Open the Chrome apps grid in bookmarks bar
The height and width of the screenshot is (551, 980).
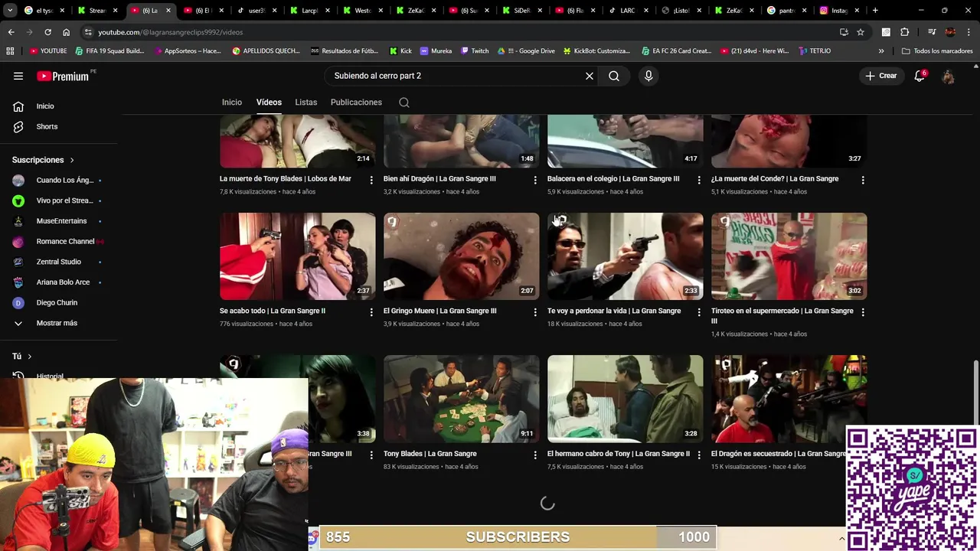(10, 51)
